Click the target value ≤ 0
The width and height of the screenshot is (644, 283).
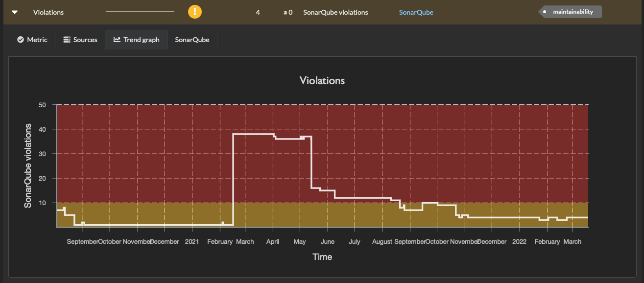(x=288, y=12)
